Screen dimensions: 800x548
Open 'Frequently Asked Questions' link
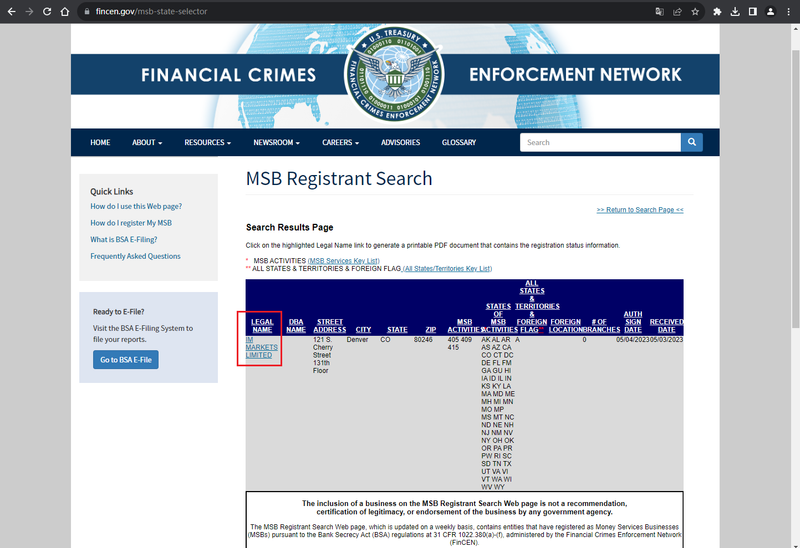(135, 256)
